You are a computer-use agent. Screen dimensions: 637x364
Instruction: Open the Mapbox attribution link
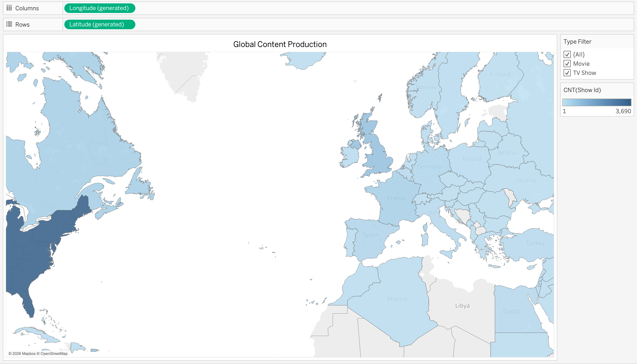(22, 353)
